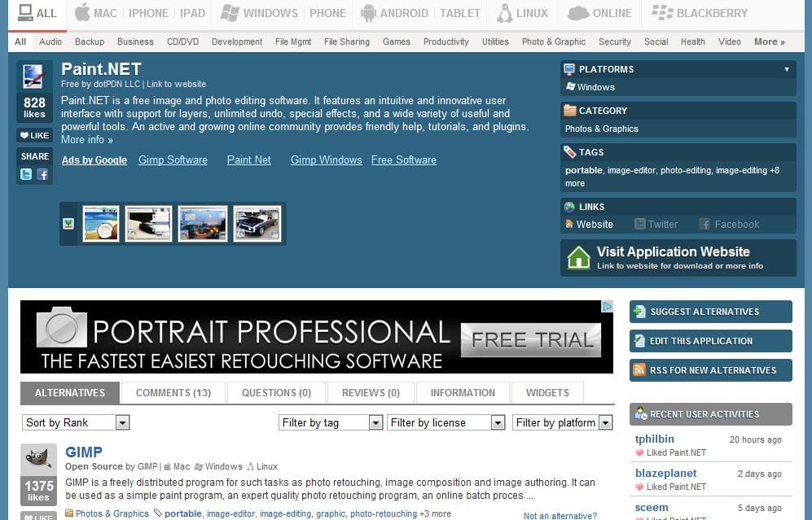The width and height of the screenshot is (812, 520).
Task: Select the Windows platform flag icon
Action: (230, 13)
